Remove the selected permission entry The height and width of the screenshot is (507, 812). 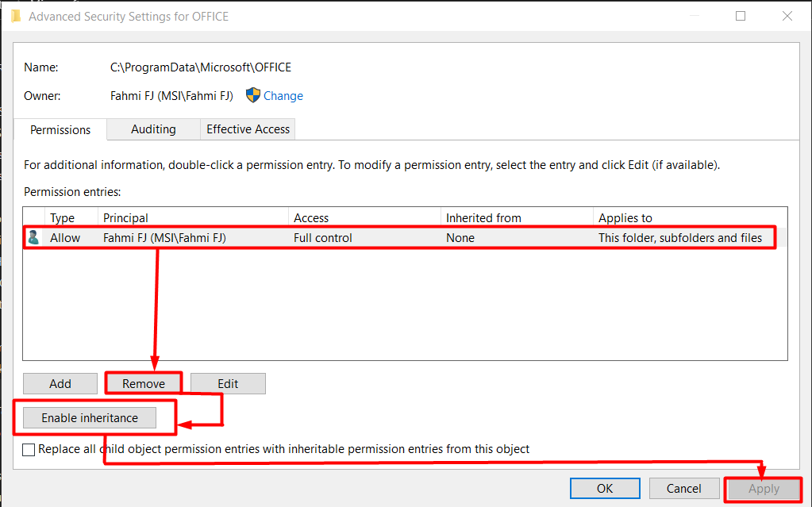pyautogui.click(x=144, y=384)
